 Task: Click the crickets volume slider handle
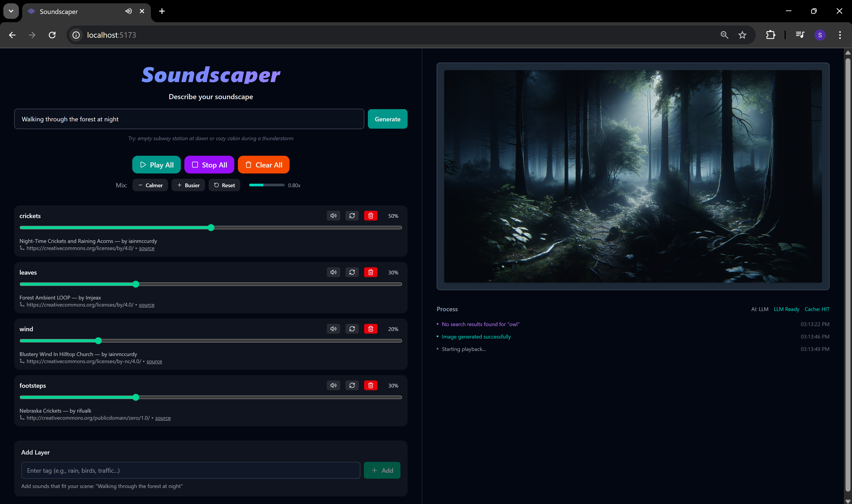click(211, 228)
